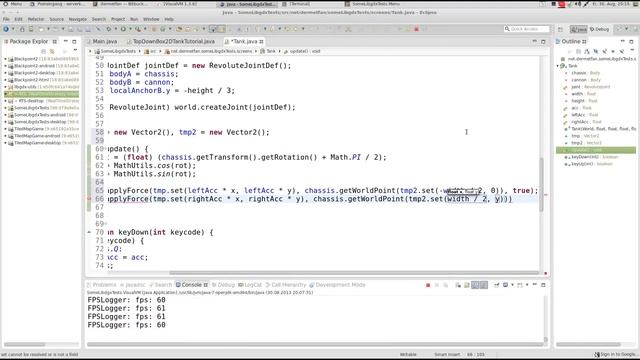Open Package Explorer view menu arrow
Screen dimensions: 640x360
click(75, 51)
